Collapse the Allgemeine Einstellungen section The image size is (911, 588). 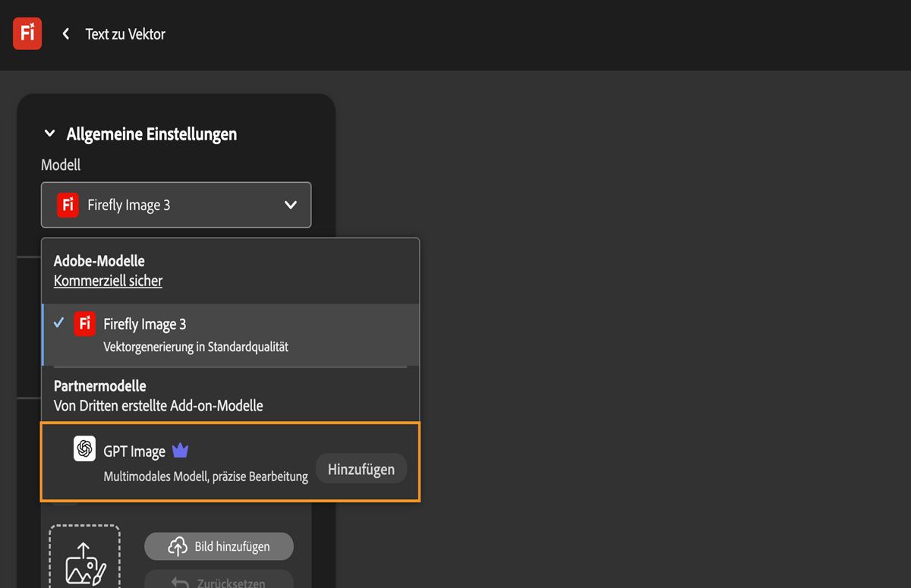[x=50, y=134]
